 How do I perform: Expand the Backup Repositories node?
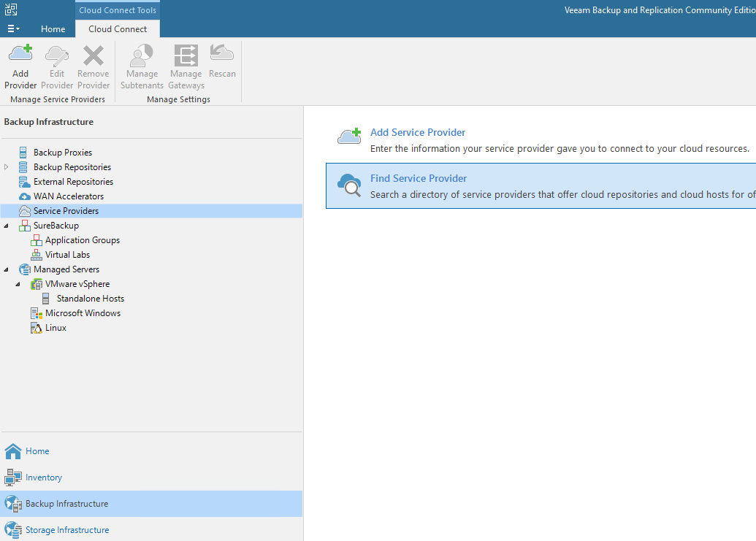pyautogui.click(x=7, y=167)
